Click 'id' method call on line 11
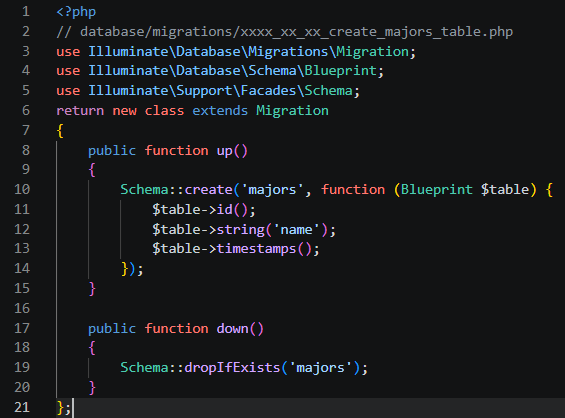This screenshot has height=418, width=565. [224, 209]
